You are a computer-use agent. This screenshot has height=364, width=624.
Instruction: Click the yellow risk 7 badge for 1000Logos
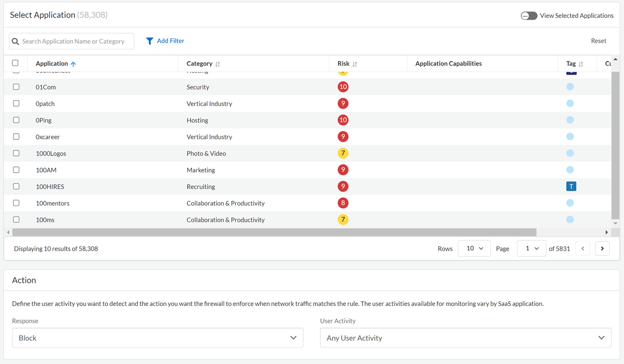pyautogui.click(x=343, y=153)
